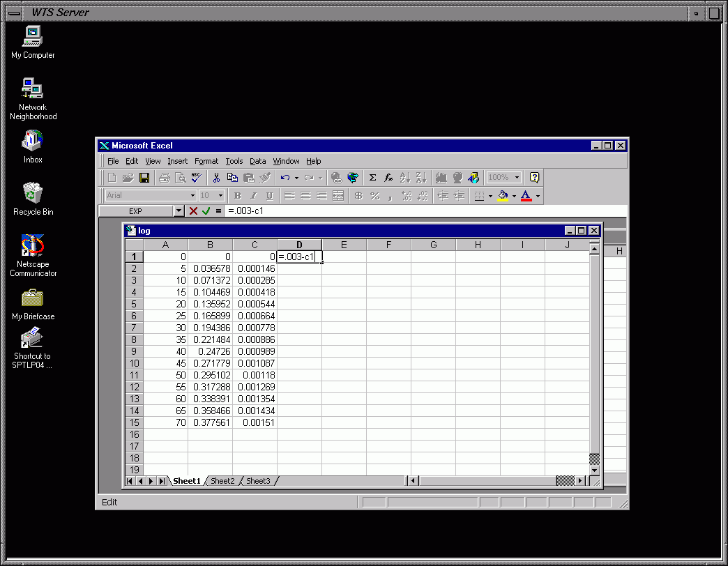
Task: Click the Undo arrow icon
Action: coord(285,178)
